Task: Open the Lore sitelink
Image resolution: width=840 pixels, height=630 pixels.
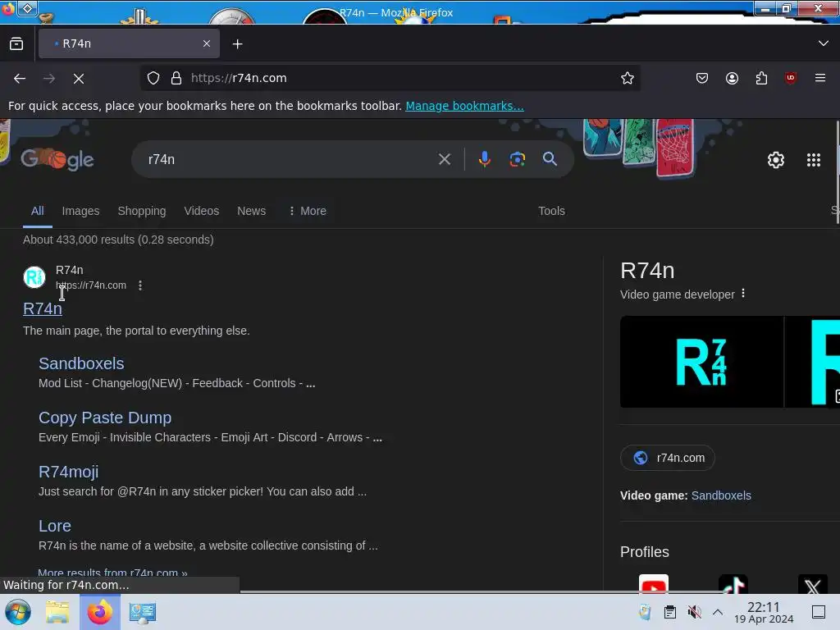Action: click(55, 526)
